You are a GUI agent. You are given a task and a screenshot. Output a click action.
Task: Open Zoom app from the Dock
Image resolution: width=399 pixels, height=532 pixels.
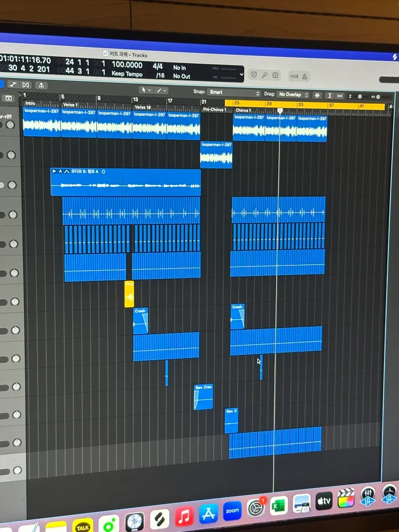232,511
